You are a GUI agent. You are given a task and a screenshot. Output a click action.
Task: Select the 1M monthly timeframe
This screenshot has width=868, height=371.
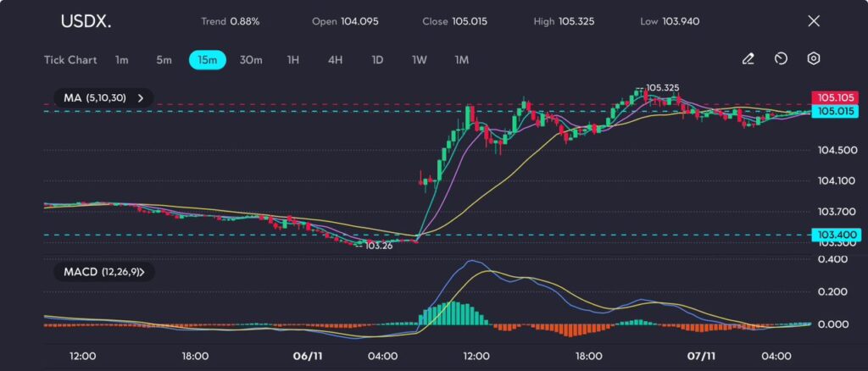461,60
